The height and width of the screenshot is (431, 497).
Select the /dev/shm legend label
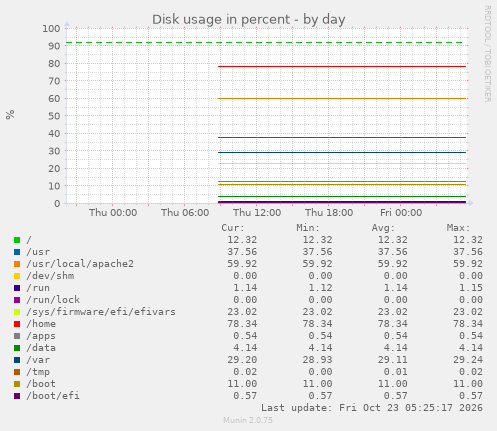click(x=50, y=276)
